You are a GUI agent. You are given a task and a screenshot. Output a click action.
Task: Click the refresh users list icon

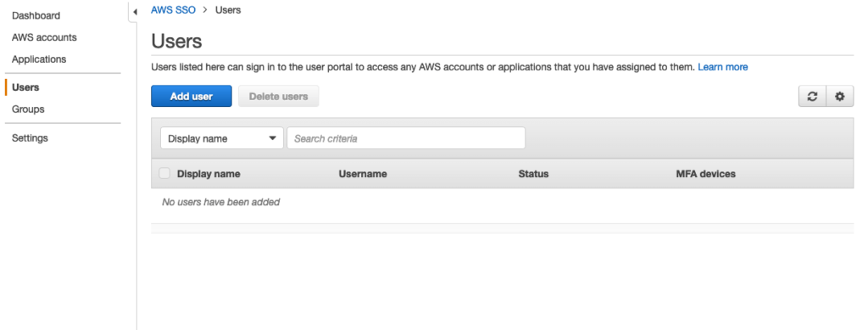[x=812, y=97]
